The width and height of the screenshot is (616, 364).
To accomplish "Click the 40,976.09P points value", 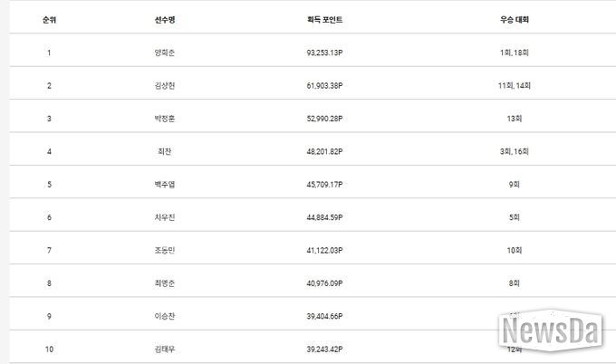I will pyautogui.click(x=325, y=283).
